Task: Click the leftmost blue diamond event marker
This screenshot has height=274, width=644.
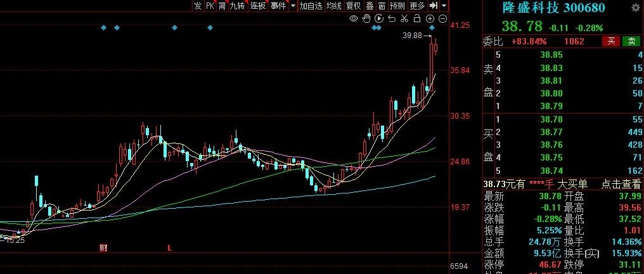Action: [103, 27]
